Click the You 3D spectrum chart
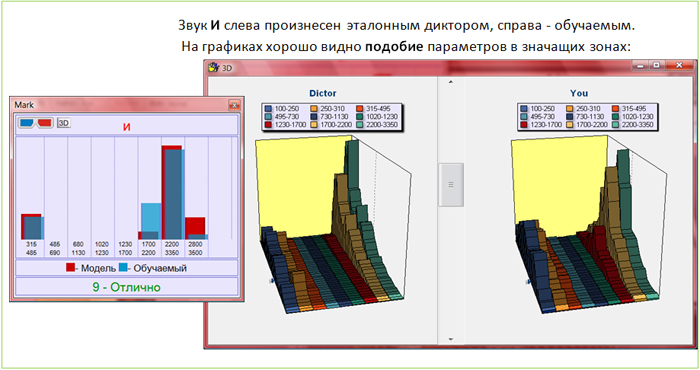 589,224
